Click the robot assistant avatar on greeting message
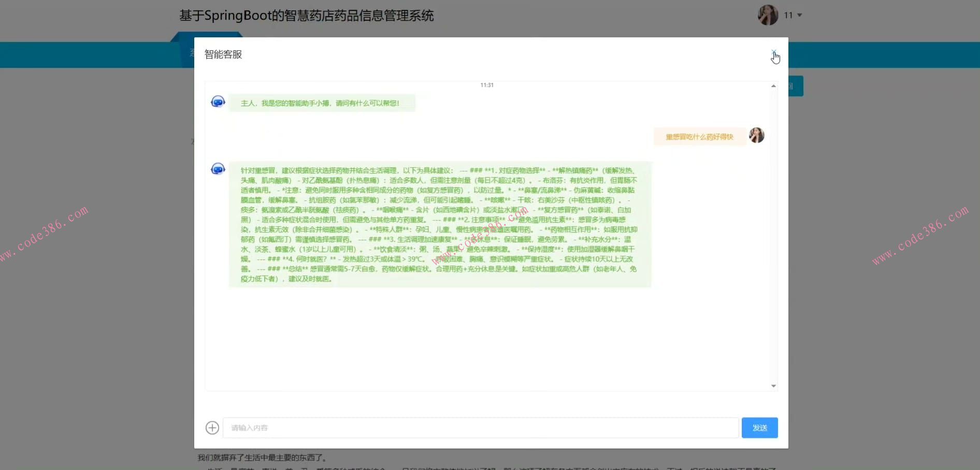The width and height of the screenshot is (980, 470). pos(218,102)
